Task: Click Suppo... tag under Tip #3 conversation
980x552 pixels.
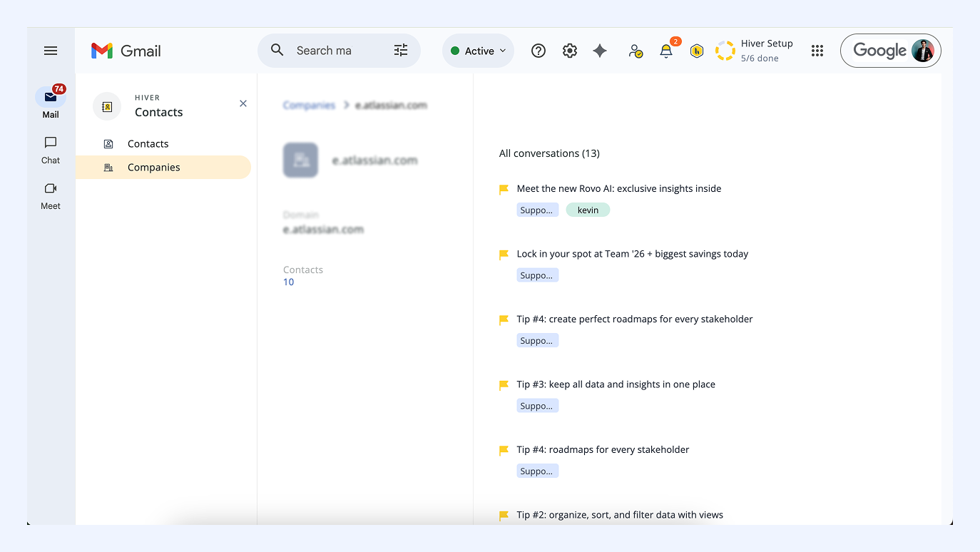Action: (538, 406)
